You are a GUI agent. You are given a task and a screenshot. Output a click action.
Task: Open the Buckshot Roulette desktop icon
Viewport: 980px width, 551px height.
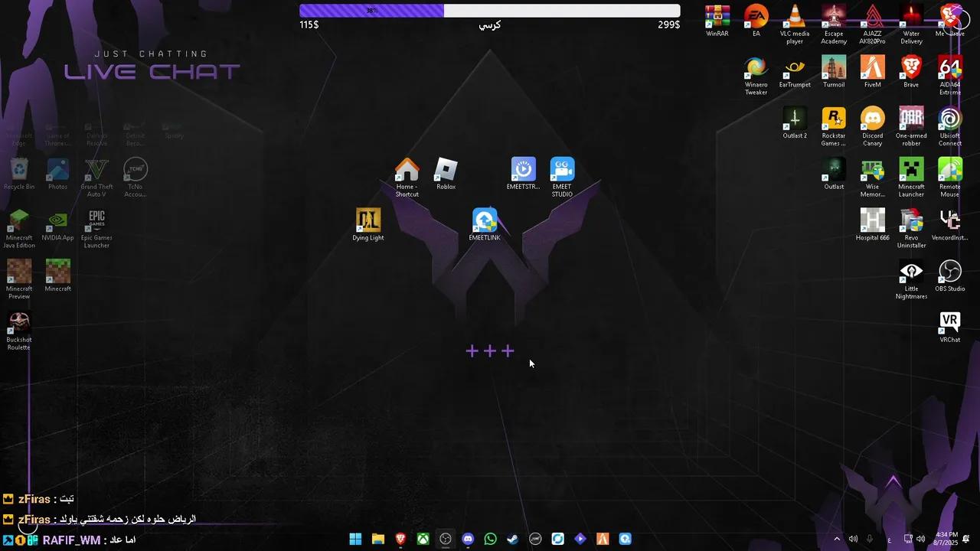click(x=19, y=331)
